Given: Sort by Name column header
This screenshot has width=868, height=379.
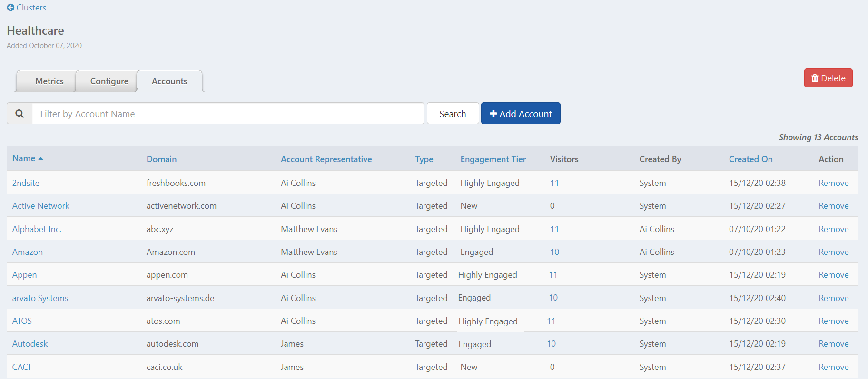Looking at the screenshot, I should [24, 159].
